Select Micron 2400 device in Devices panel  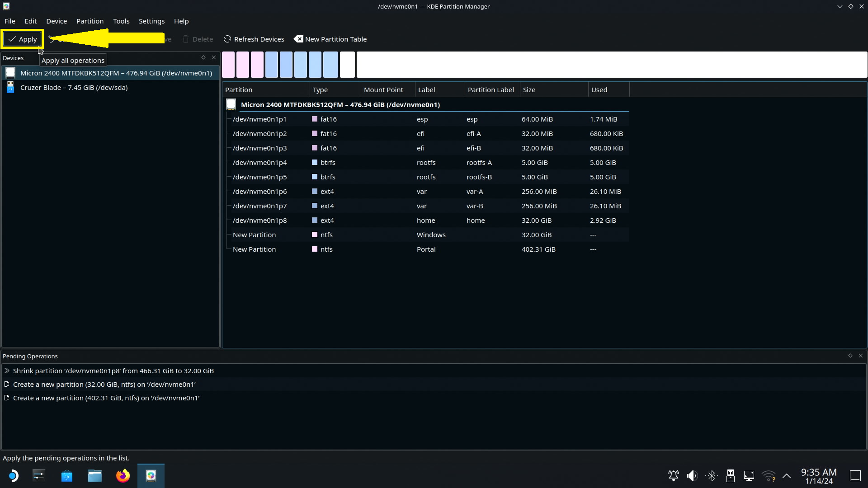tap(116, 73)
